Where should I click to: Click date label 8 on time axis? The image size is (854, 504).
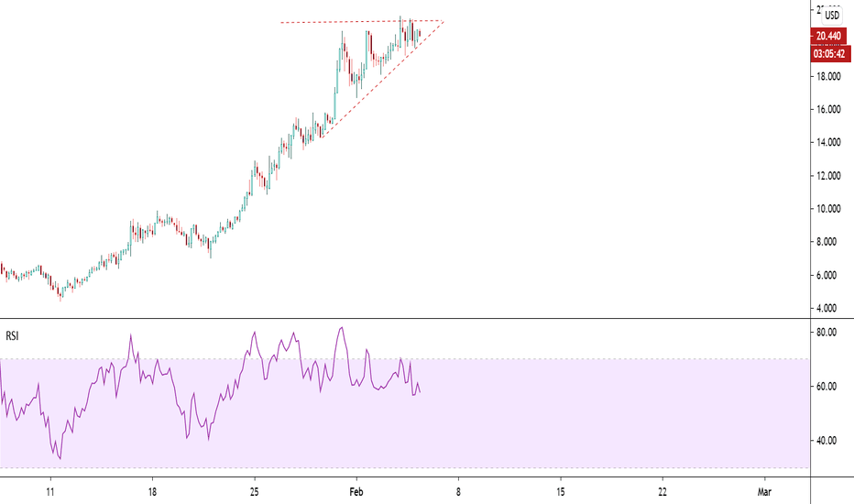pos(458,492)
